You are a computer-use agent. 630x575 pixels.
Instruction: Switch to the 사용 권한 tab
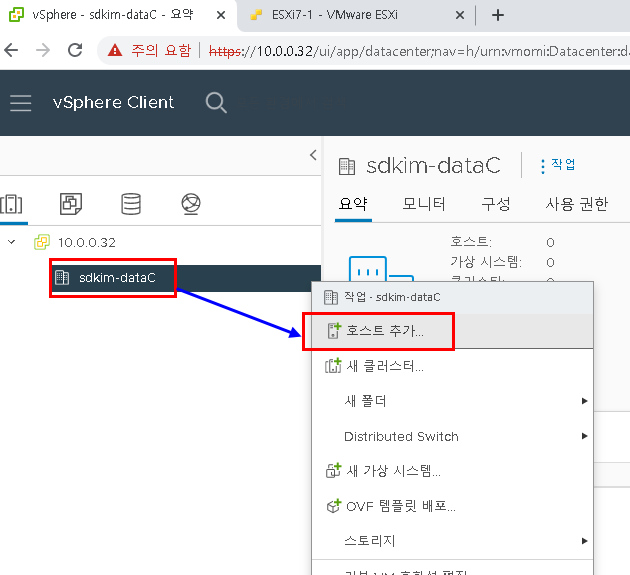coord(577,204)
